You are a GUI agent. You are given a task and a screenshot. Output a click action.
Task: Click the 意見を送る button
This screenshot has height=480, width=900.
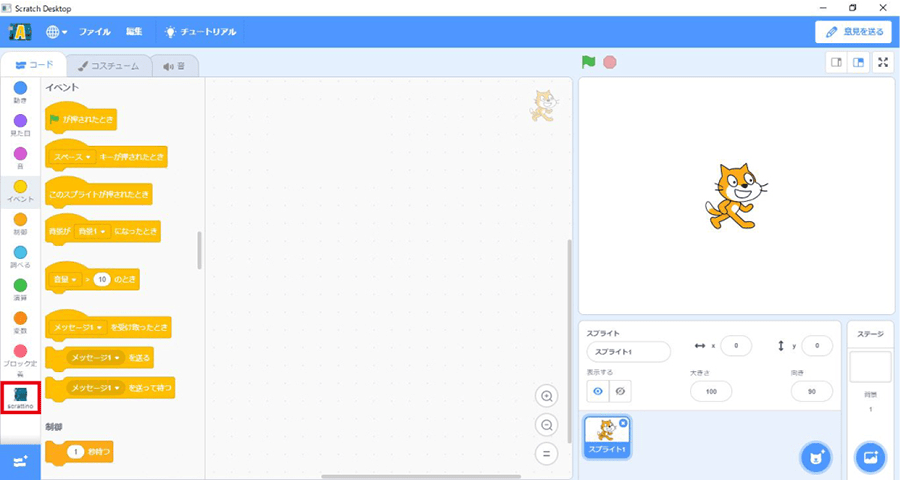(854, 32)
